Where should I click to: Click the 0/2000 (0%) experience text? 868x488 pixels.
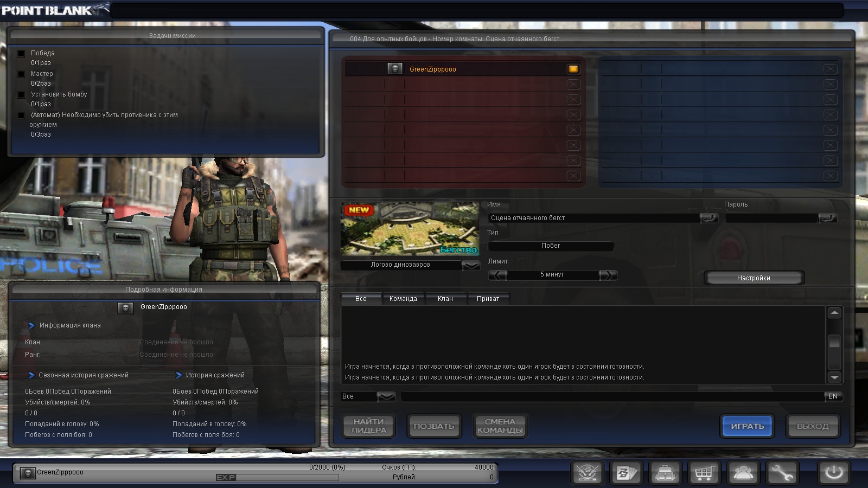coord(327,467)
